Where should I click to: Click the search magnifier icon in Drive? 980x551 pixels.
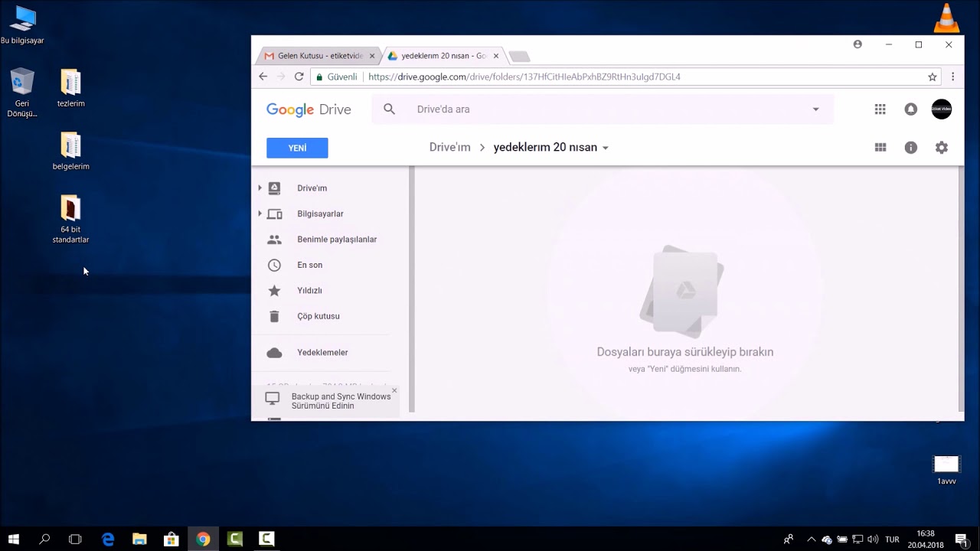click(x=389, y=109)
